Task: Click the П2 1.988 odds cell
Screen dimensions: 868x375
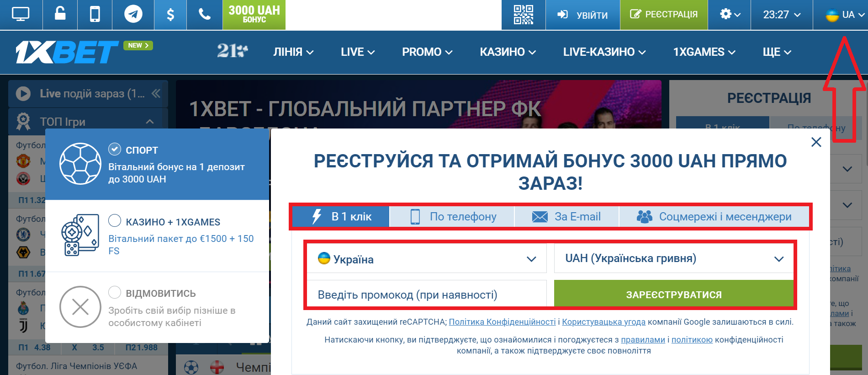Action: [x=141, y=347]
